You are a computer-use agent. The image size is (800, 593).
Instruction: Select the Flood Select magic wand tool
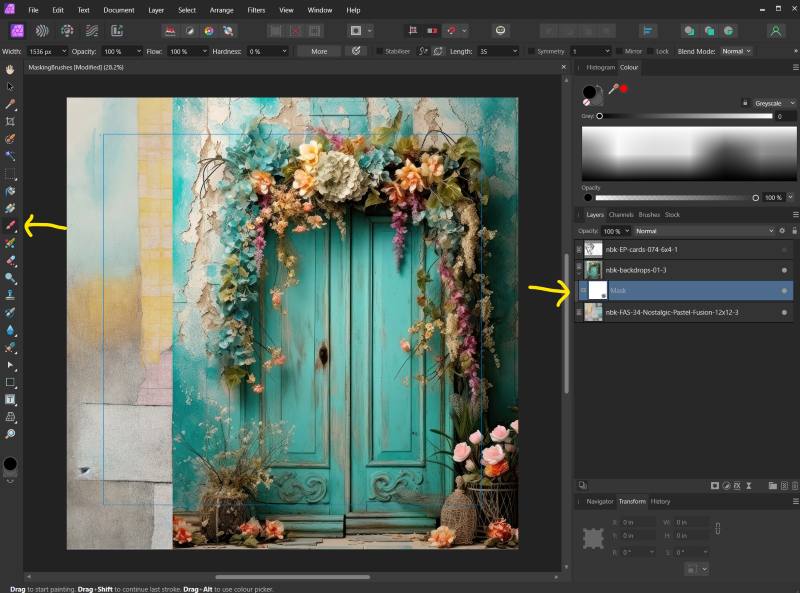(10, 156)
